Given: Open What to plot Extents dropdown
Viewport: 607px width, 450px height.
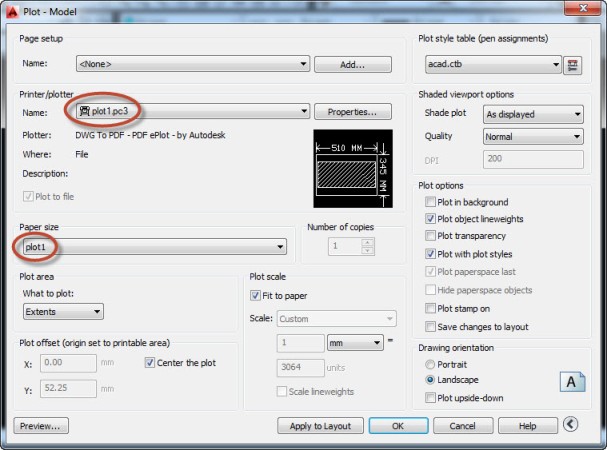Looking at the screenshot, I should [x=63, y=311].
